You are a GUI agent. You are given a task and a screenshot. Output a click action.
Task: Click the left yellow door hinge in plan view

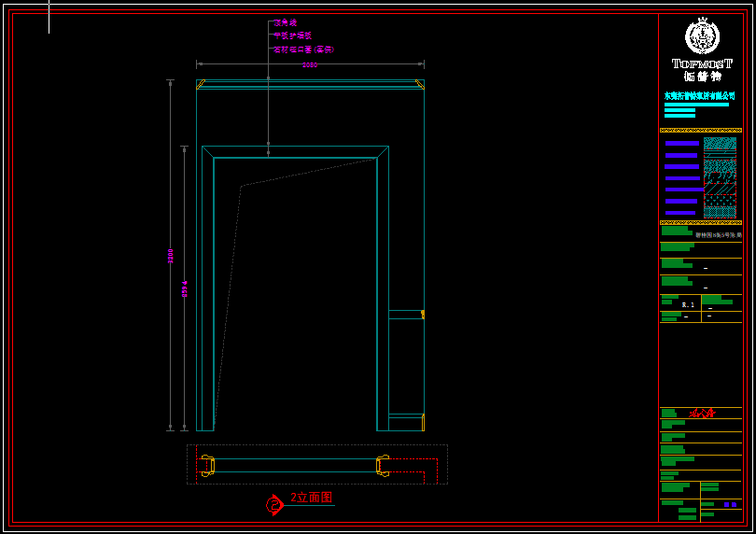(x=207, y=465)
